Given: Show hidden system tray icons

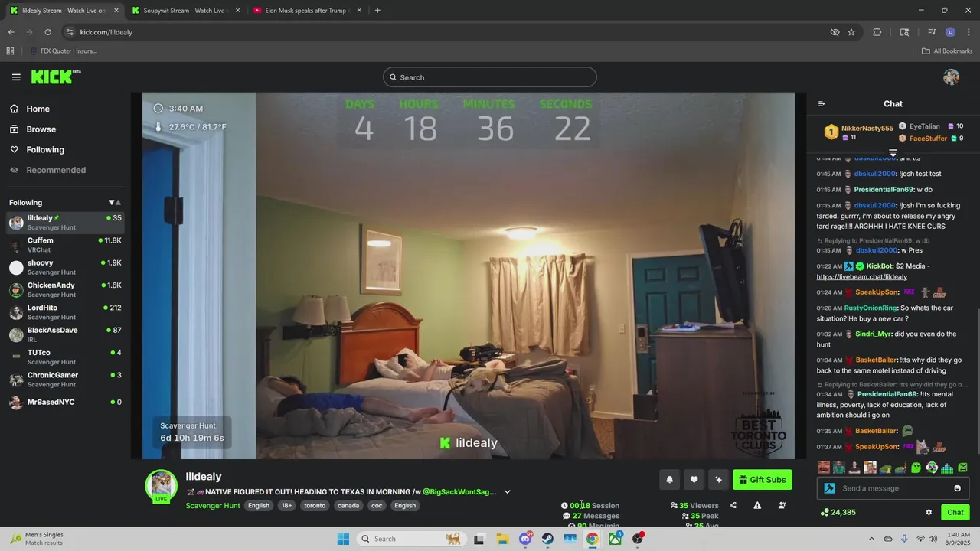Looking at the screenshot, I should pos(871,539).
